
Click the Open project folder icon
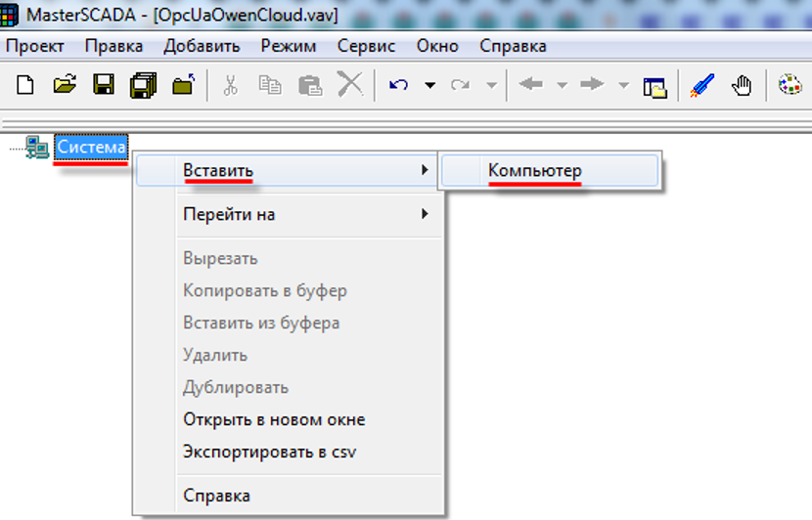pyautogui.click(x=65, y=85)
